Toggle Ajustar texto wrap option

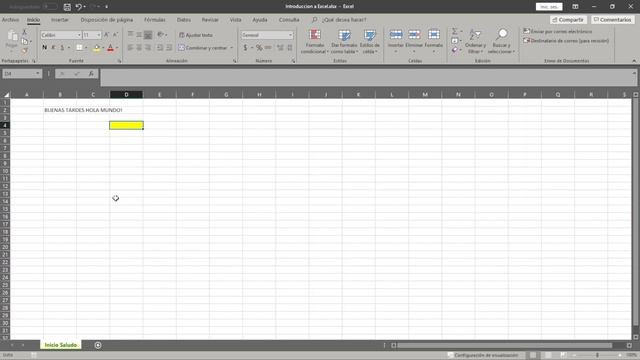tap(196, 35)
